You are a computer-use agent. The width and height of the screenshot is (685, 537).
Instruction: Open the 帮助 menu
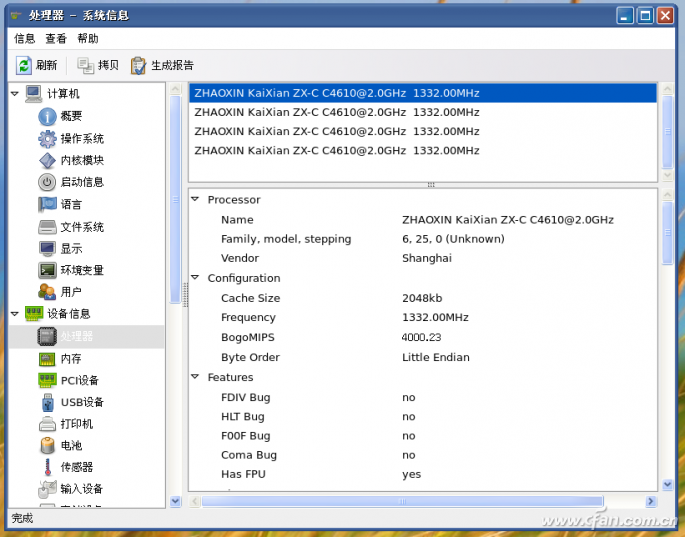(x=88, y=39)
